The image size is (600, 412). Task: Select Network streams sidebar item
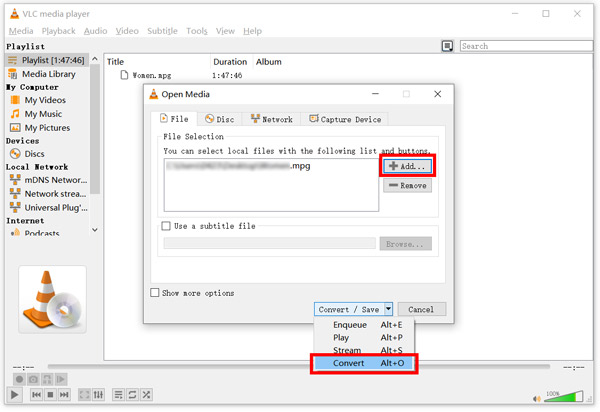pyautogui.click(x=47, y=194)
